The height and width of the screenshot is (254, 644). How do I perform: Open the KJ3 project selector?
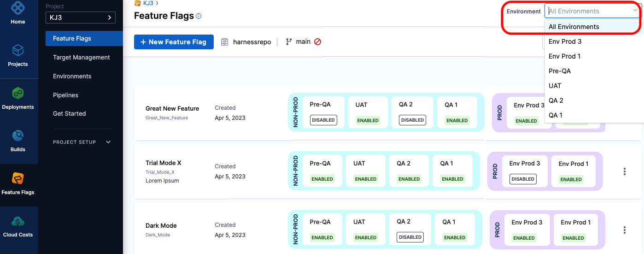(x=81, y=18)
